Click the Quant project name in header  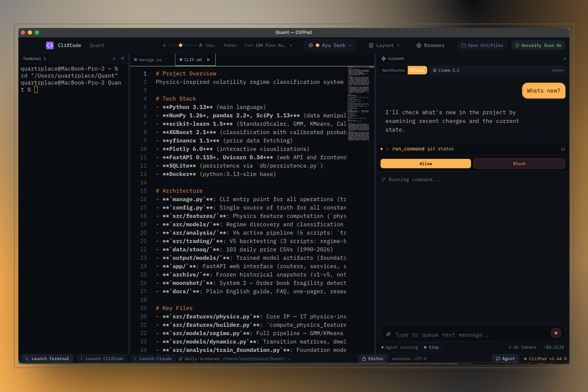point(97,45)
